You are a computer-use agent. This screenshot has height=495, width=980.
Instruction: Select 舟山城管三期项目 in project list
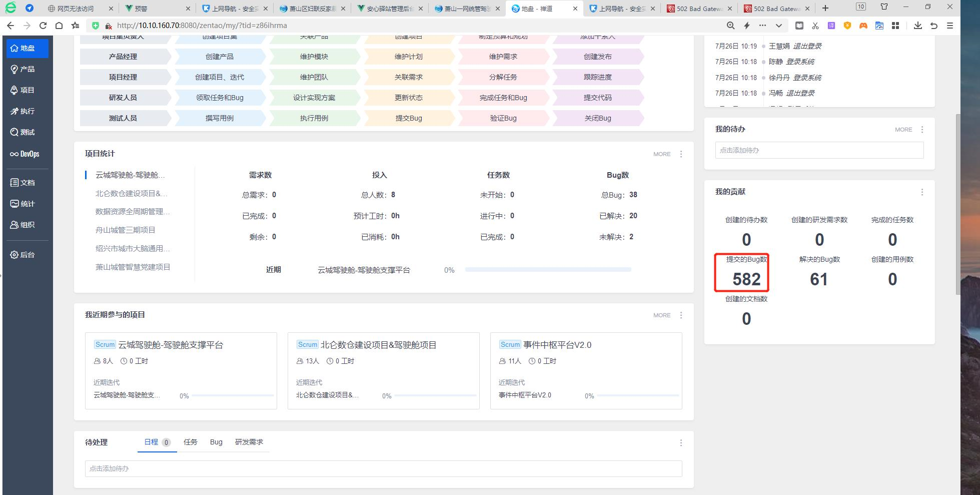pyautogui.click(x=126, y=230)
